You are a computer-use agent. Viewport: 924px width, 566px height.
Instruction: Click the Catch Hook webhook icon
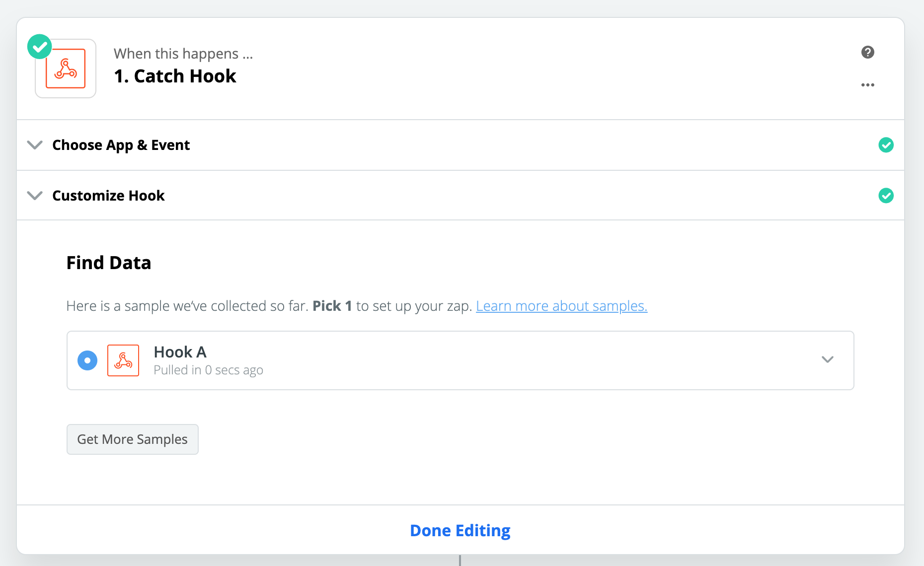click(x=65, y=69)
